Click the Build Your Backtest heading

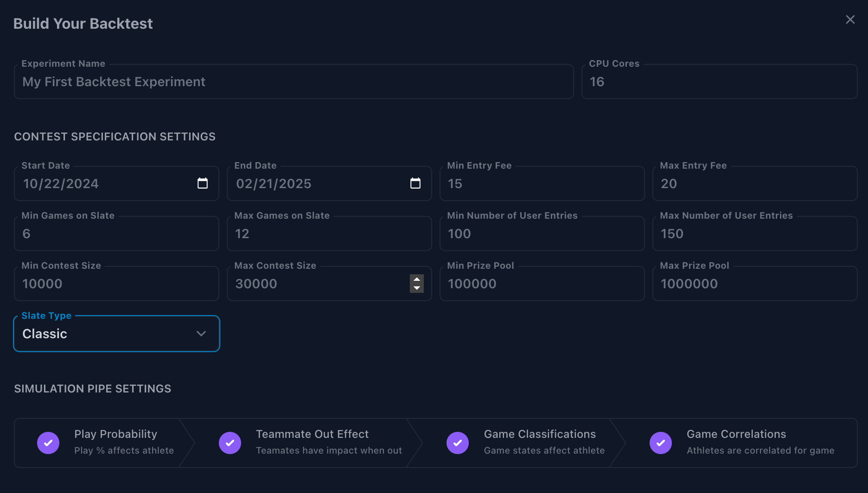(x=83, y=24)
